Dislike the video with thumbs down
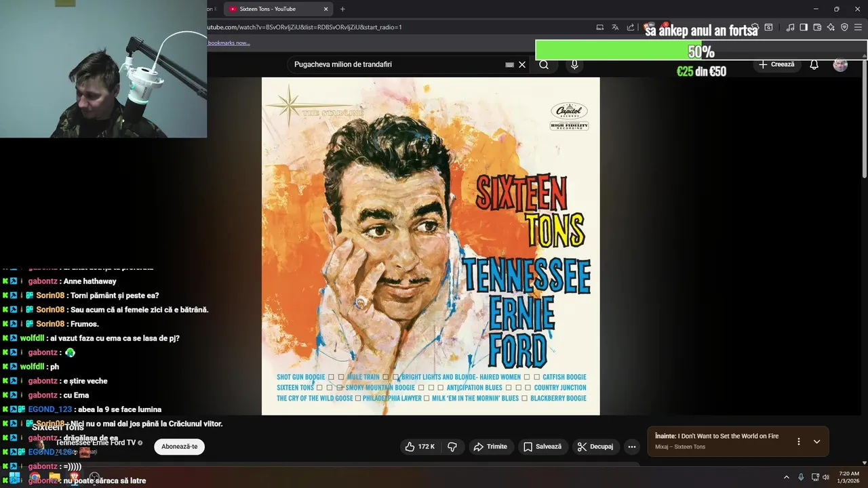The width and height of the screenshot is (868, 488). point(452,447)
